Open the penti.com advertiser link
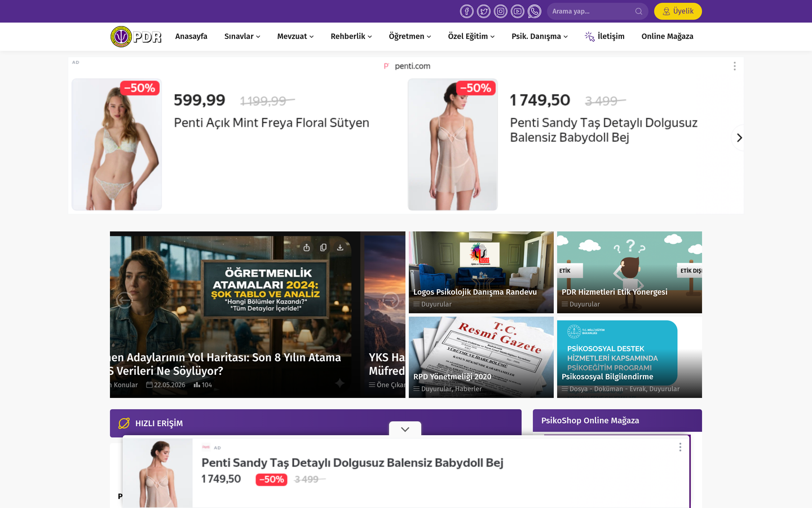812x508 pixels. (x=412, y=66)
